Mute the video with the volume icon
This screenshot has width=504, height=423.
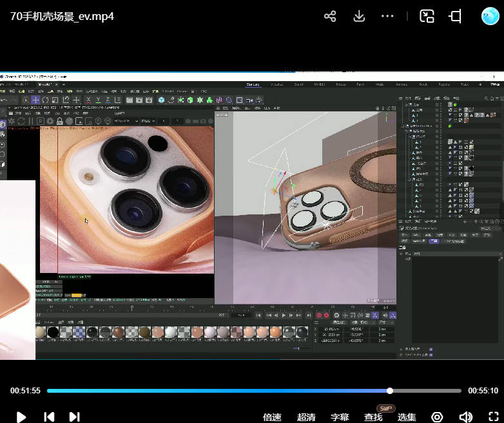point(466,417)
